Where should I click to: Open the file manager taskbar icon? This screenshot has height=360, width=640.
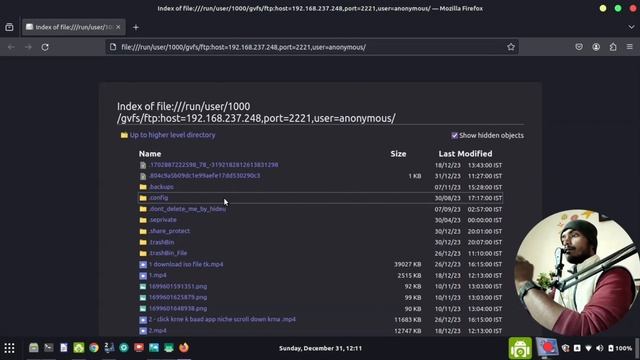[x=33, y=348]
